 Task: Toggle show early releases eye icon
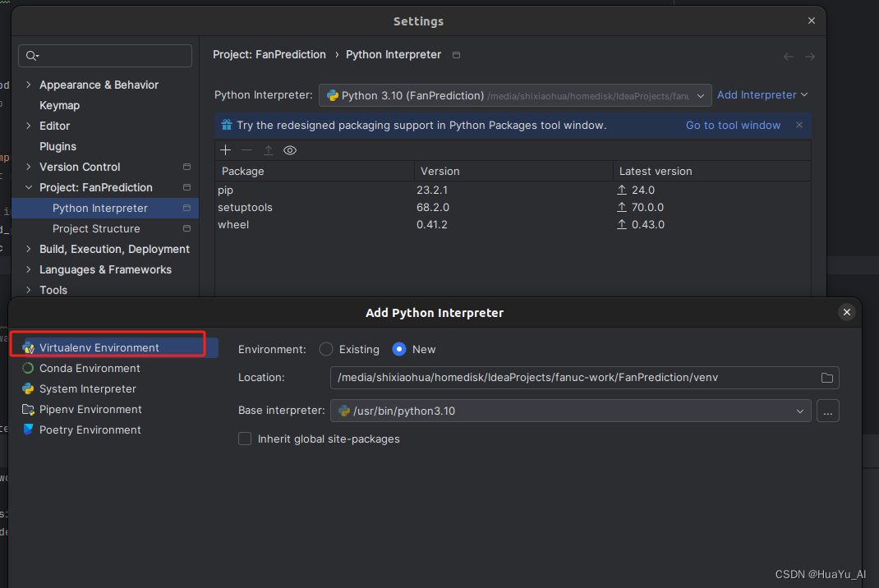(x=290, y=149)
